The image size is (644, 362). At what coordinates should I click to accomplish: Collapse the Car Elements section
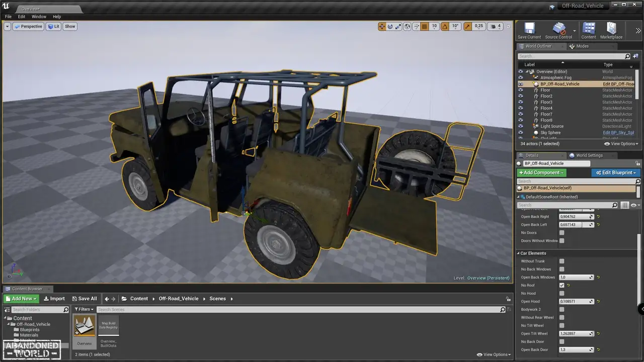coord(519,253)
